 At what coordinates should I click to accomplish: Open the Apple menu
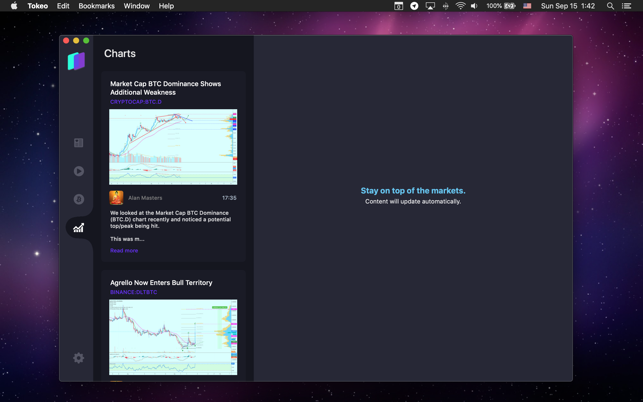coord(14,6)
